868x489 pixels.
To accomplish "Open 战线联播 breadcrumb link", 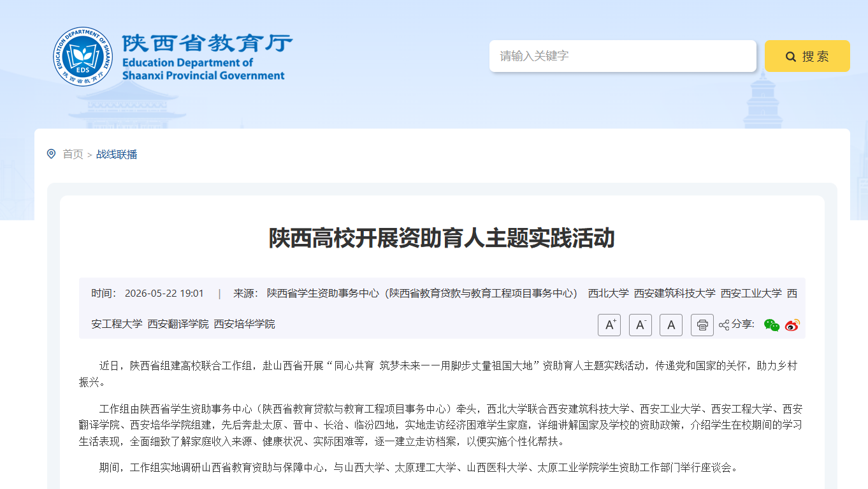I will point(117,154).
